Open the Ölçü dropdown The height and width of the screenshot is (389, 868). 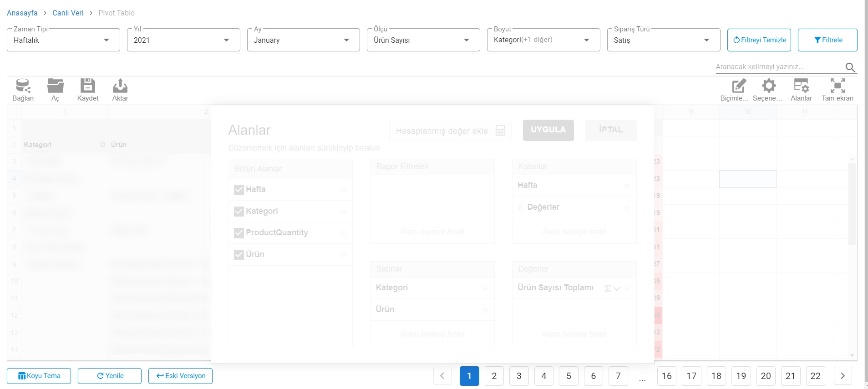pyautogui.click(x=423, y=40)
